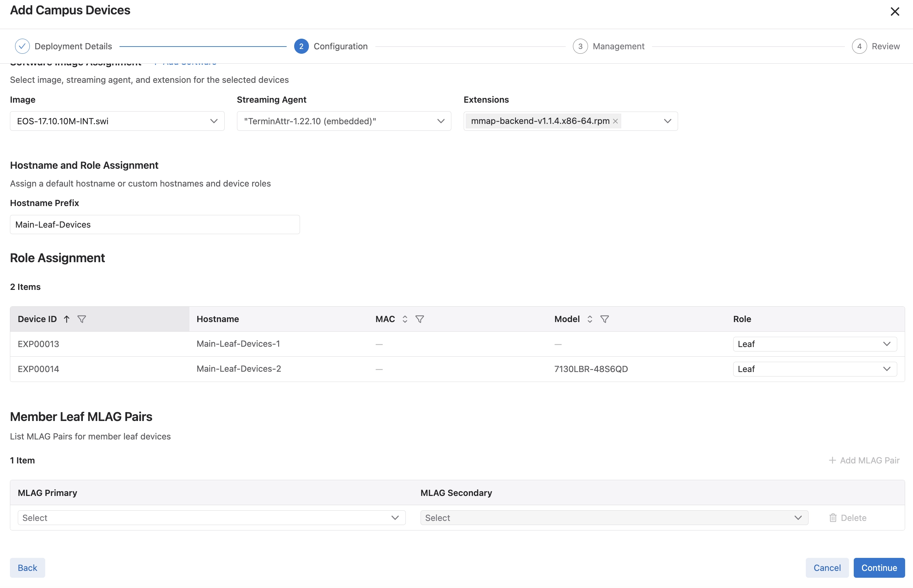Screen dimensions: 913x588
Task: Open the MAC column filter
Action: point(420,319)
